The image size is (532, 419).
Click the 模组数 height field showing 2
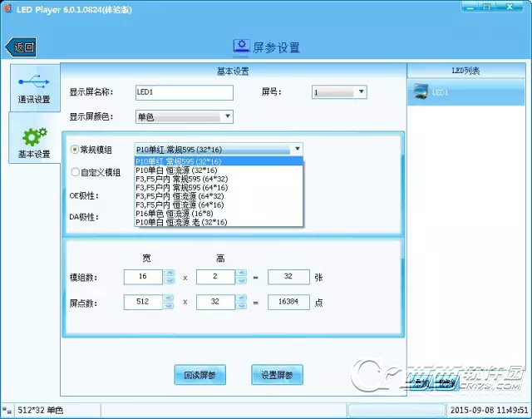[x=215, y=277]
